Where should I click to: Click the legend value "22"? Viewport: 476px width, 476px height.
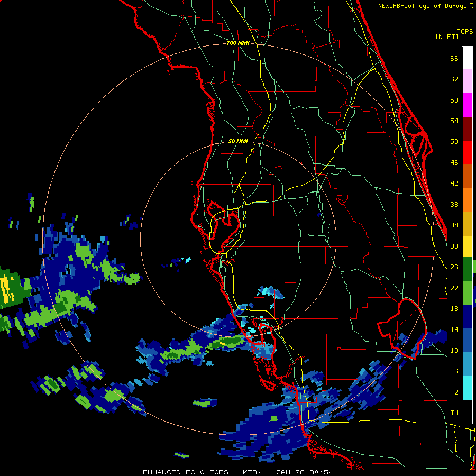coord(454,288)
